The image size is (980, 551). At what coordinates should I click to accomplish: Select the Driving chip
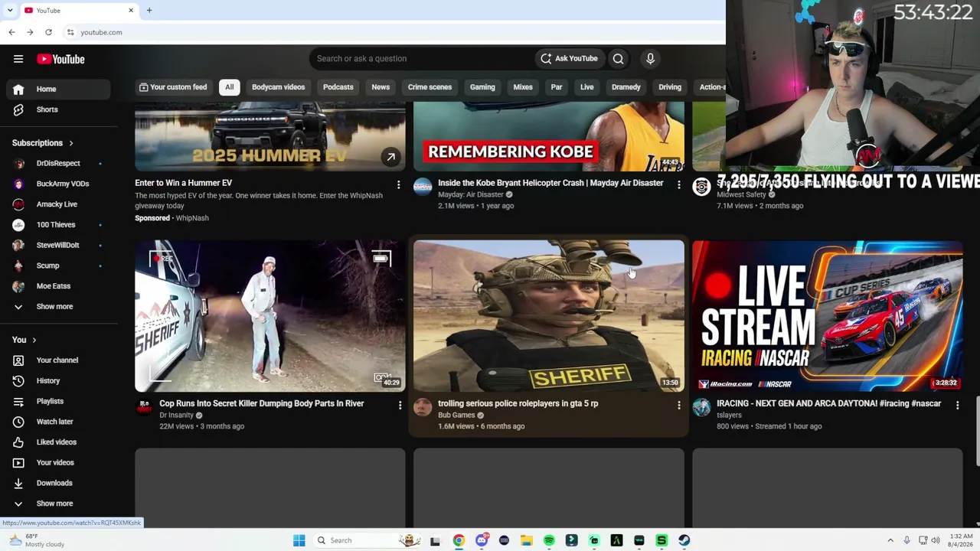pos(670,87)
